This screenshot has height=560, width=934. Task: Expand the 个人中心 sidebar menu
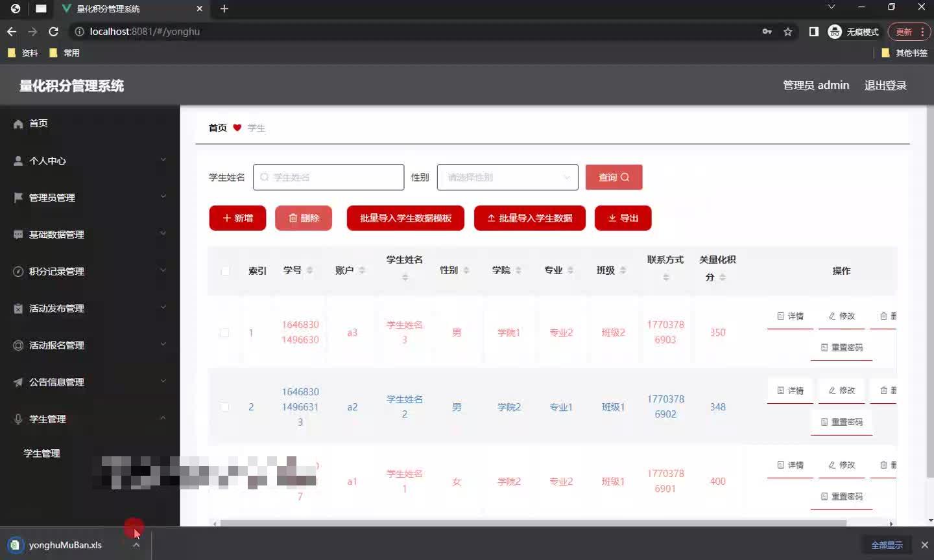[x=90, y=160]
